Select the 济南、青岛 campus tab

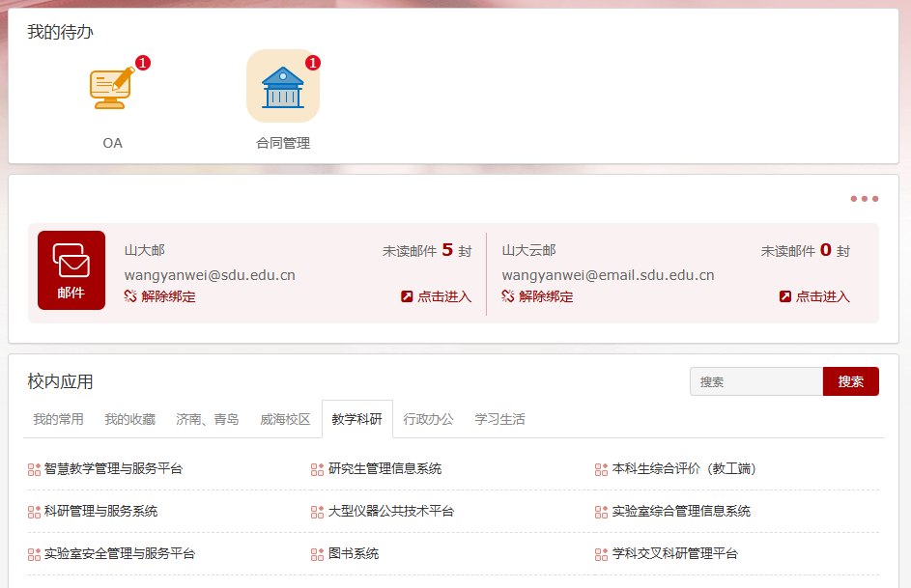pos(207,419)
